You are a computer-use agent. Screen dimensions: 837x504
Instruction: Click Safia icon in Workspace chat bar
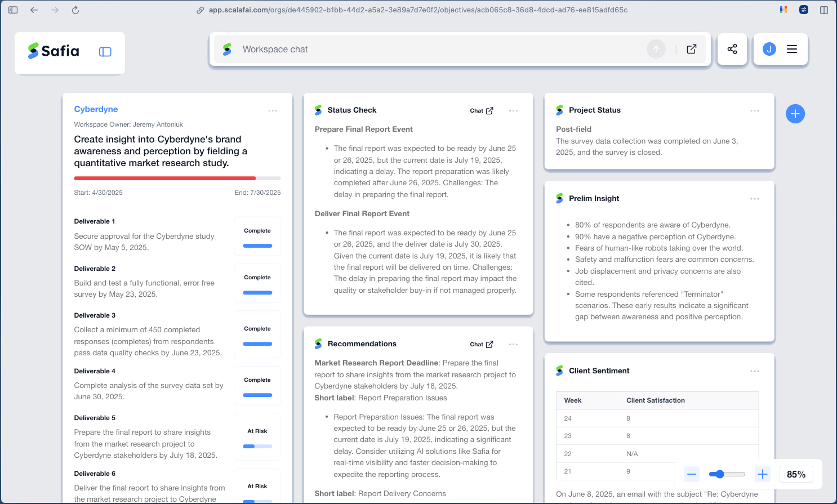pos(227,50)
